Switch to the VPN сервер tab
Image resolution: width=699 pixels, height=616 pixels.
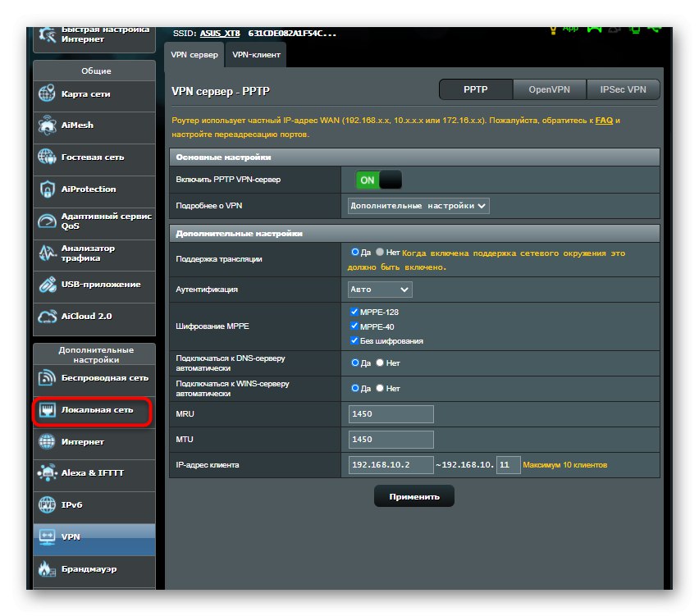(x=194, y=55)
